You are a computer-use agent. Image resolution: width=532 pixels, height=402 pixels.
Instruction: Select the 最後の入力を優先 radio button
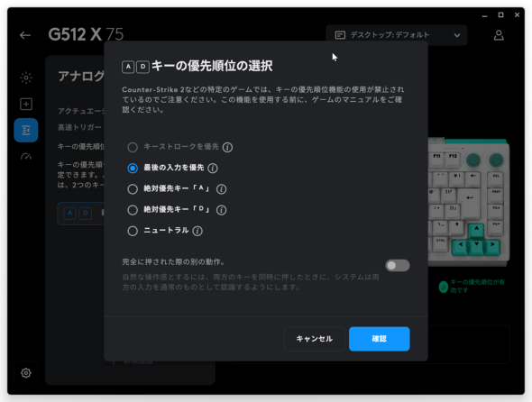pyautogui.click(x=133, y=168)
